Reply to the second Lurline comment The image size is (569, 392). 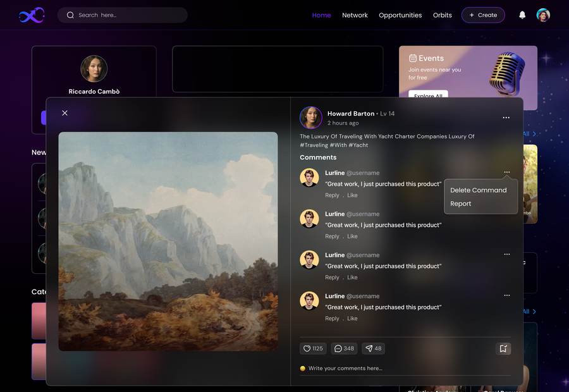(x=332, y=236)
